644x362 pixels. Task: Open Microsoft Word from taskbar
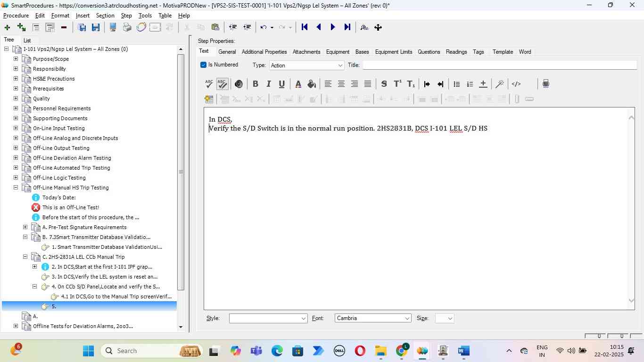463,351
